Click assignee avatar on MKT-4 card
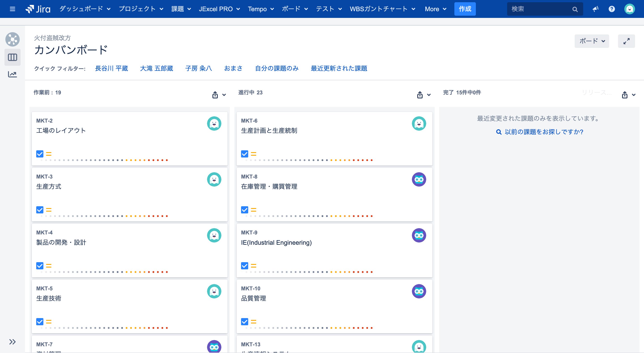 point(214,235)
